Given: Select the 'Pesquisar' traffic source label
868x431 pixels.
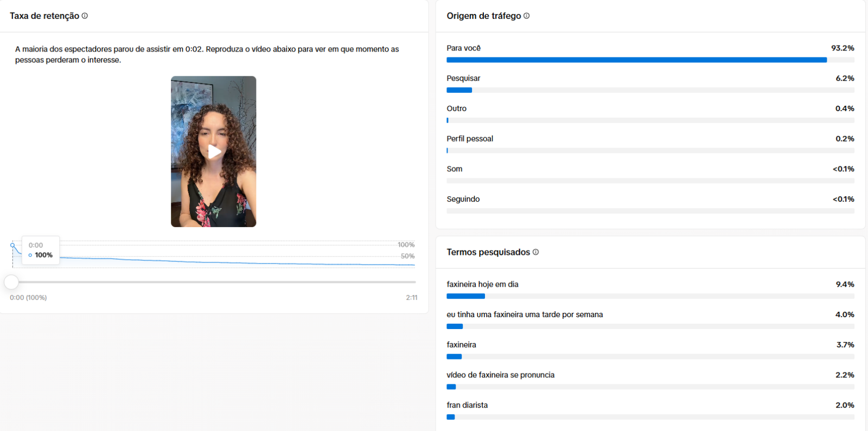Looking at the screenshot, I should pos(464,79).
